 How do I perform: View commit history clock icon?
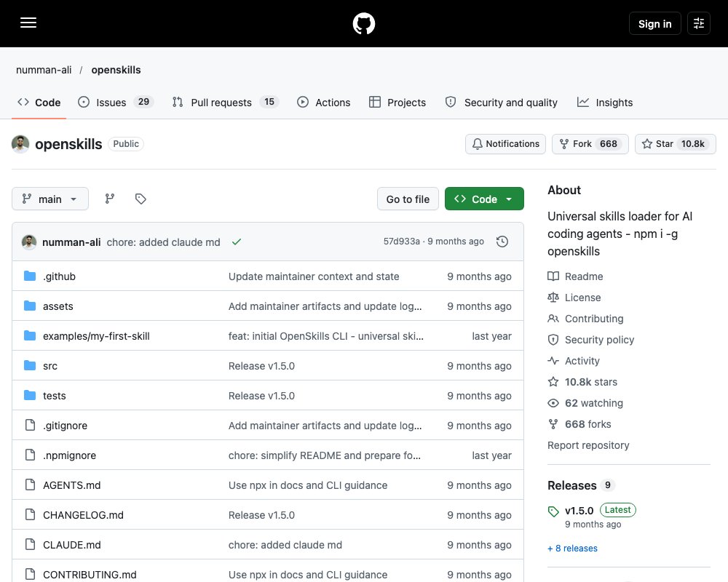click(x=502, y=242)
